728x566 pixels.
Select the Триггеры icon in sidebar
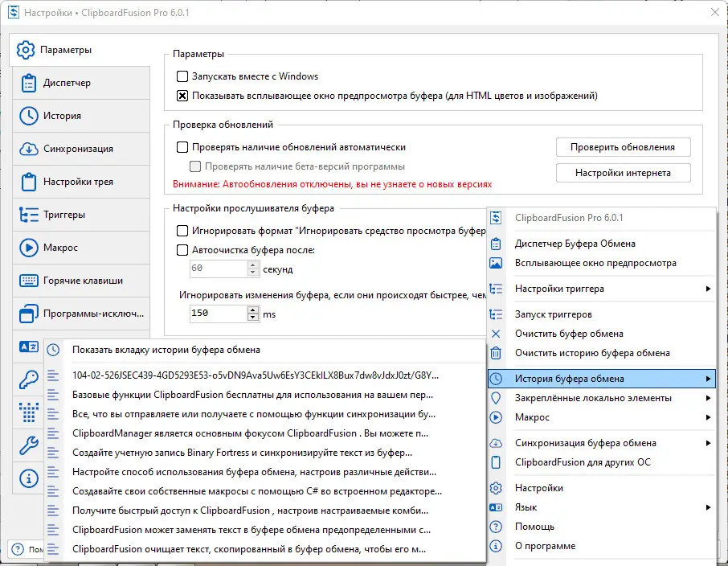click(x=28, y=215)
